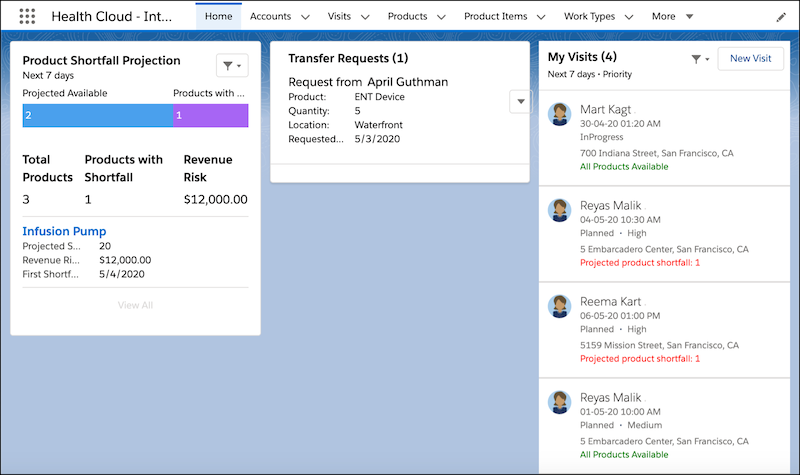Click Requested date 5/3/2020
Viewport: 800px width, 475px height.
click(x=377, y=139)
